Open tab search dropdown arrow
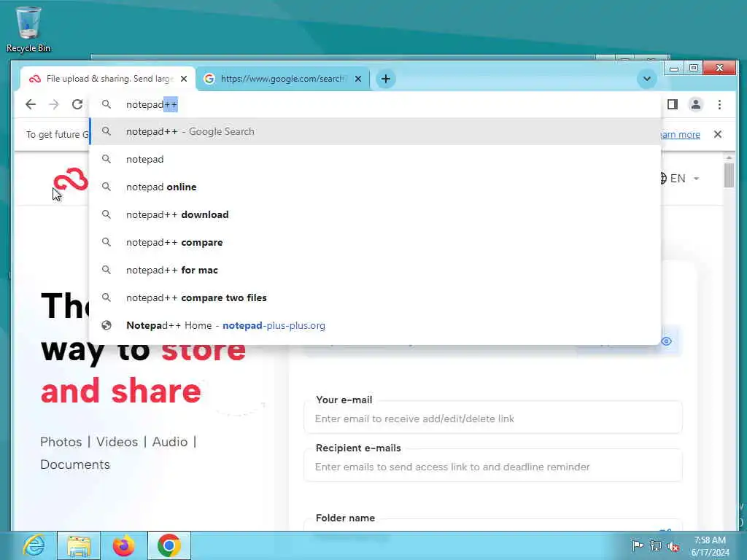747x560 pixels. [647, 79]
